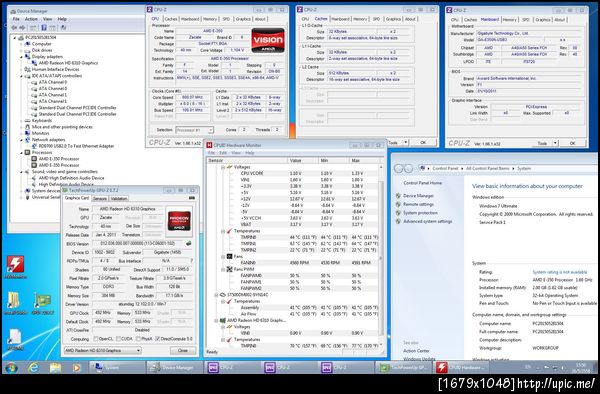Click GPU-Z camera screenshot icon
The height and width of the screenshot is (394, 600).
192,198
